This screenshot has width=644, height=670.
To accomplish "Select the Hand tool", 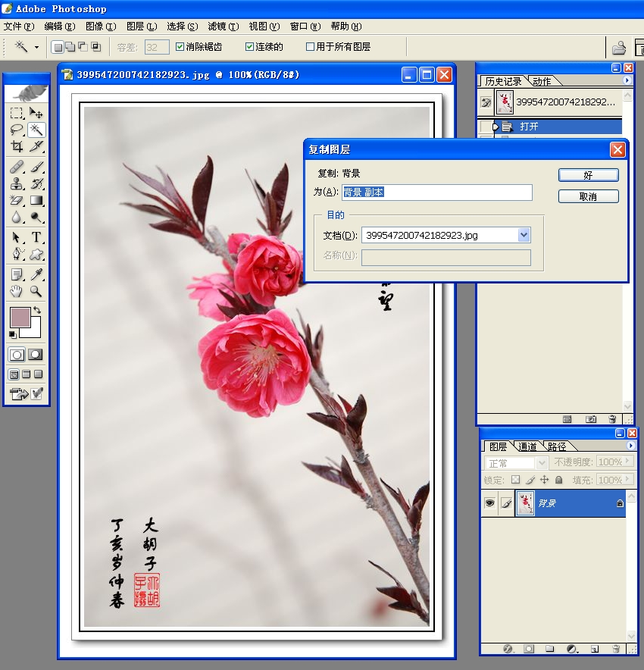I will click(x=17, y=292).
